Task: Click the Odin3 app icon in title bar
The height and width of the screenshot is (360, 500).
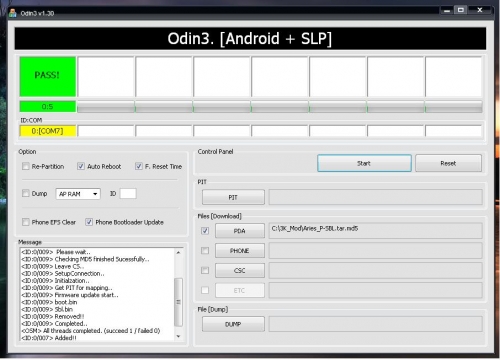Action: pyautogui.click(x=13, y=13)
